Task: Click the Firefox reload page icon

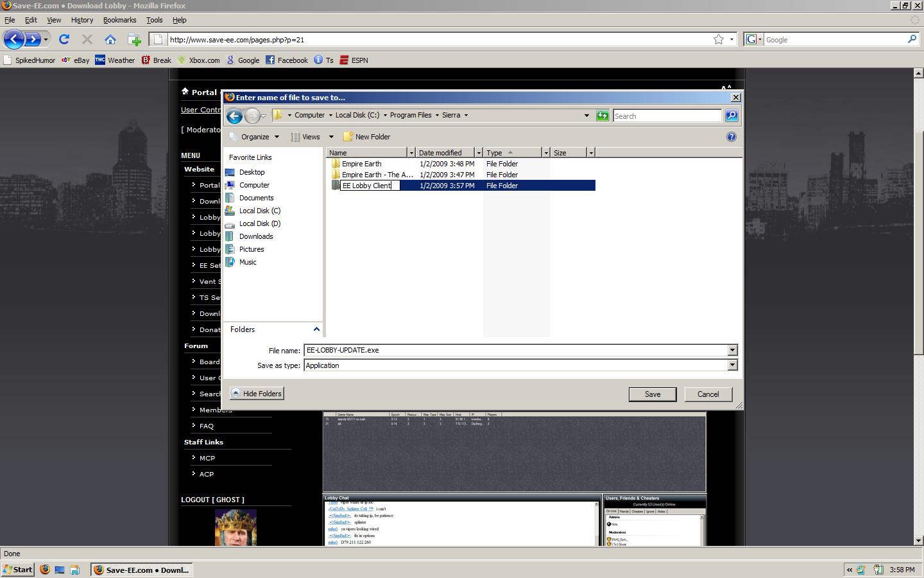Action: coord(64,40)
